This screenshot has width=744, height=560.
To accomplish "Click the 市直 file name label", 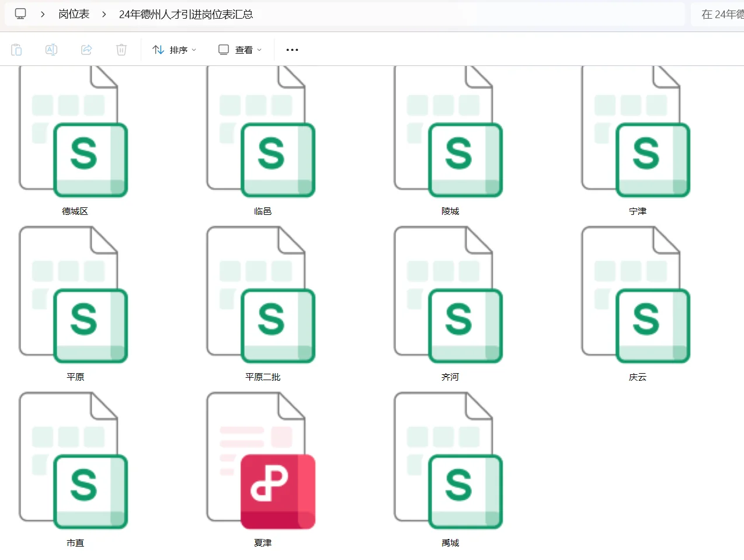I will coord(75,542).
